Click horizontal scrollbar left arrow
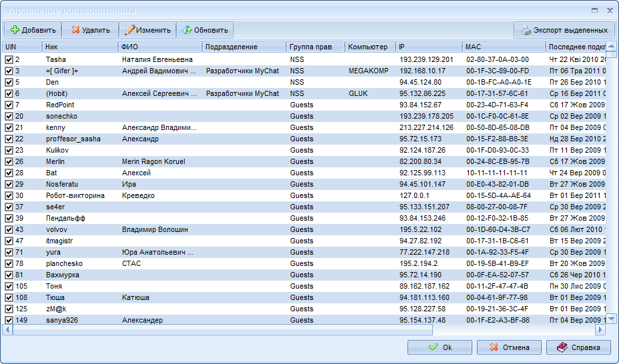Viewport: 619px width, 364px height. (x=7, y=330)
